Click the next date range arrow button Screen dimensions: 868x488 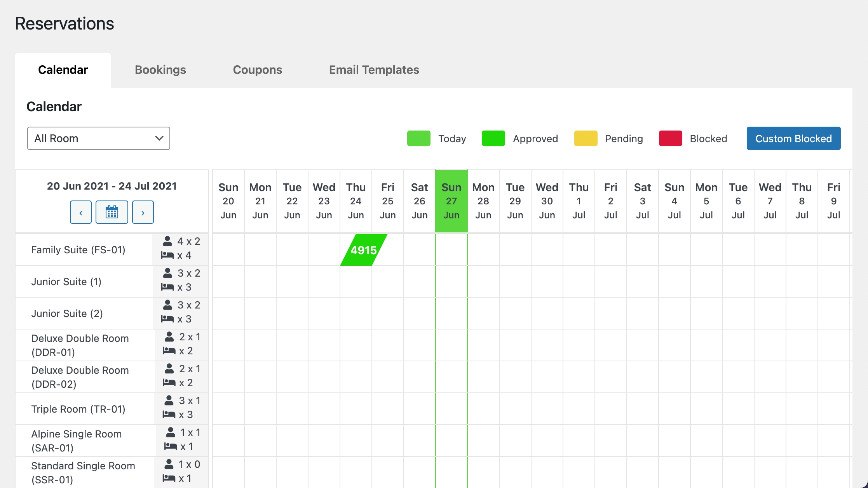[143, 213]
